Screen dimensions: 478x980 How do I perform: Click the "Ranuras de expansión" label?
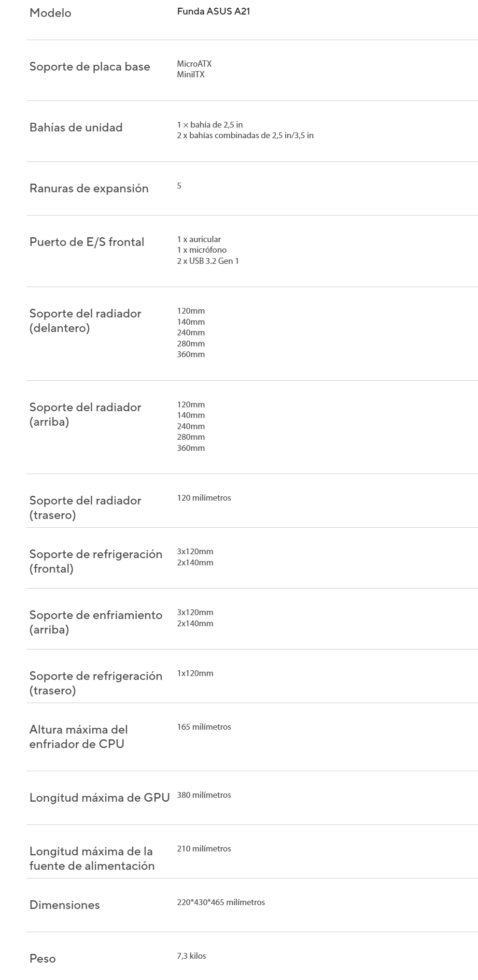click(89, 188)
